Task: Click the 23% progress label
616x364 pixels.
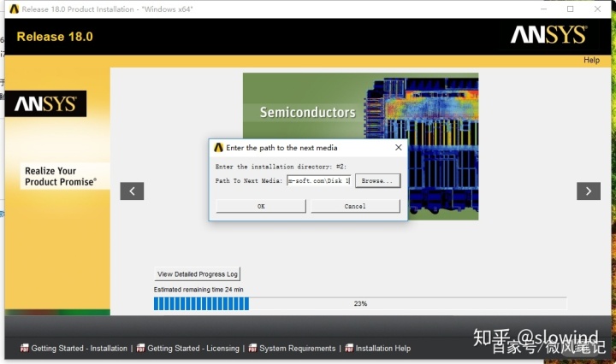Action: click(360, 303)
